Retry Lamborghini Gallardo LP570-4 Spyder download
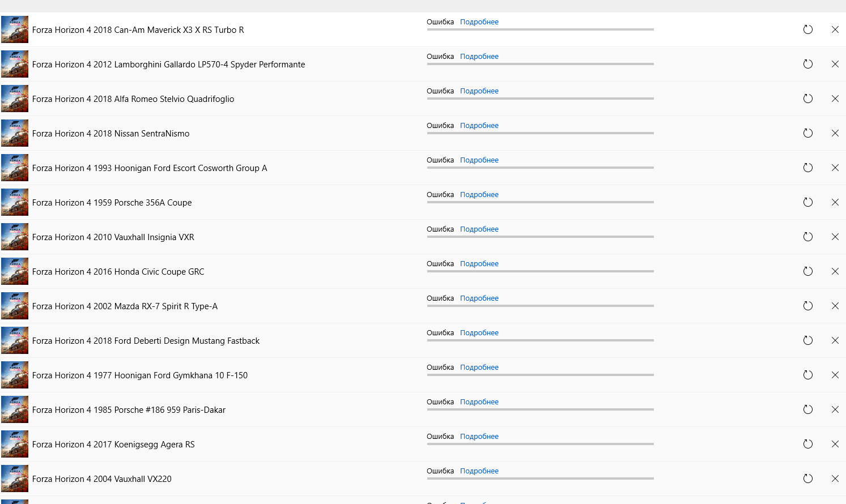846x504 pixels. coord(808,64)
